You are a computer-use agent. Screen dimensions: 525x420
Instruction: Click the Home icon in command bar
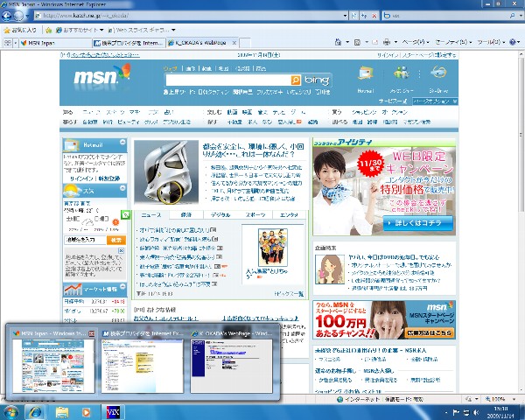point(338,42)
